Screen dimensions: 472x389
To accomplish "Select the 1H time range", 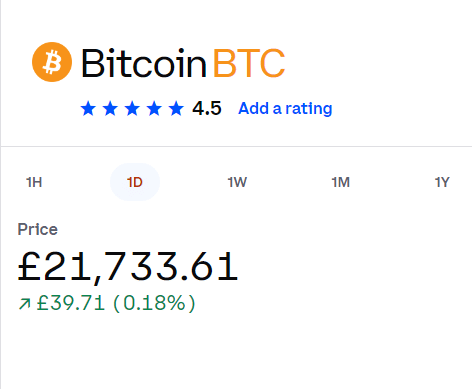I will [34, 182].
